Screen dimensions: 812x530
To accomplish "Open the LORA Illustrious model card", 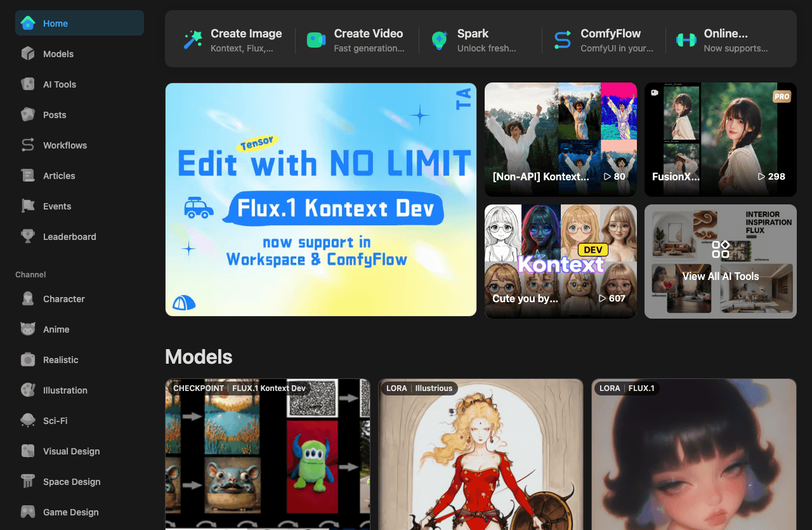I will click(480, 454).
